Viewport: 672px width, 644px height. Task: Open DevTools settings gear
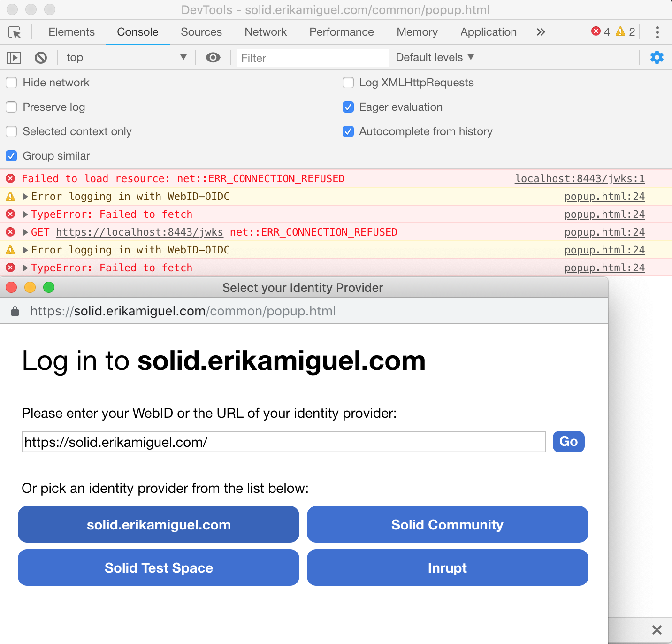pos(657,57)
